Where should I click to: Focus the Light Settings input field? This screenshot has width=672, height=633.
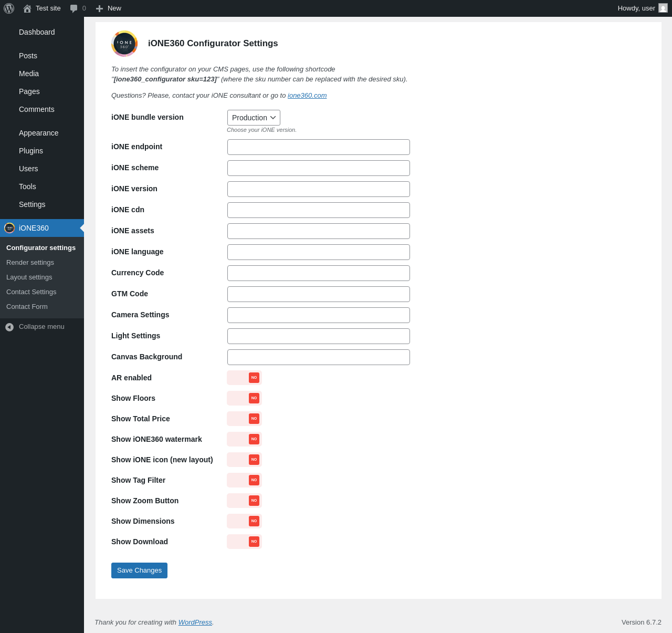coord(319,336)
